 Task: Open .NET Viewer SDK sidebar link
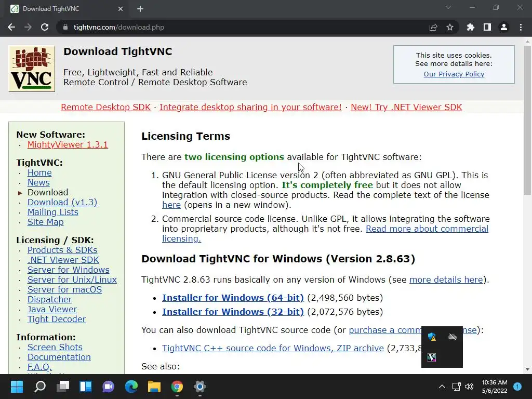pyautogui.click(x=63, y=260)
